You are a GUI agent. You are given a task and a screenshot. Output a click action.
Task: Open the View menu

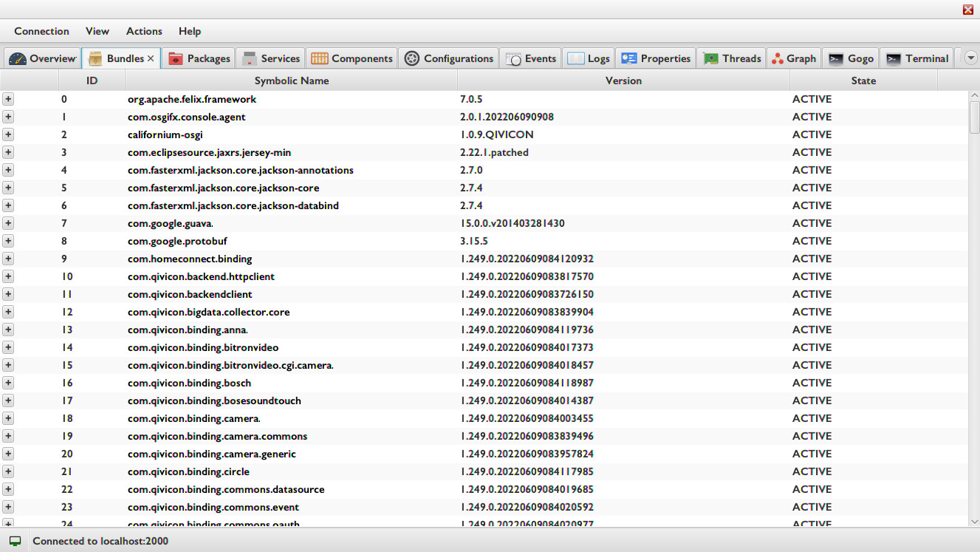click(x=97, y=31)
